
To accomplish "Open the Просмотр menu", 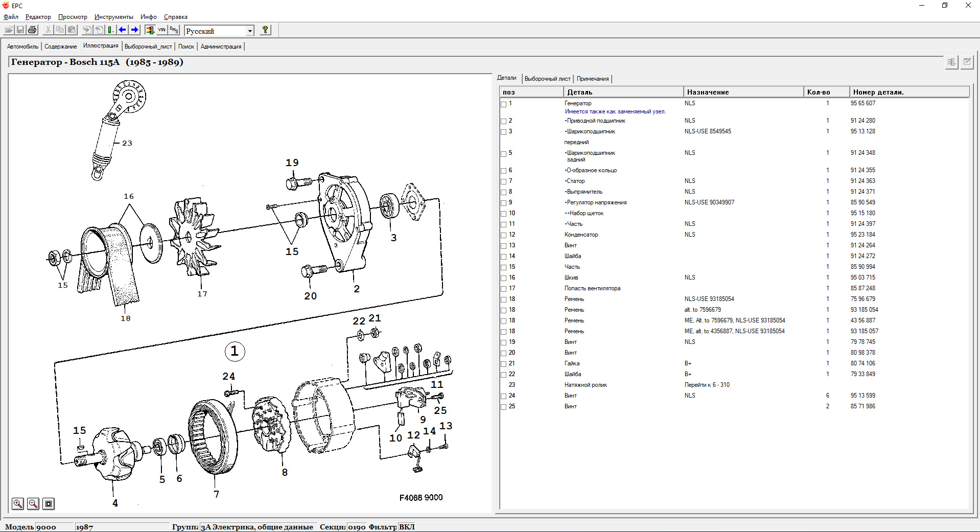I will (73, 17).
